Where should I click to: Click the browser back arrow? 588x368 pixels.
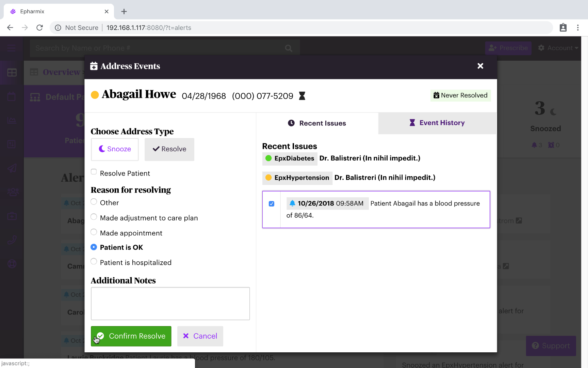click(x=10, y=28)
